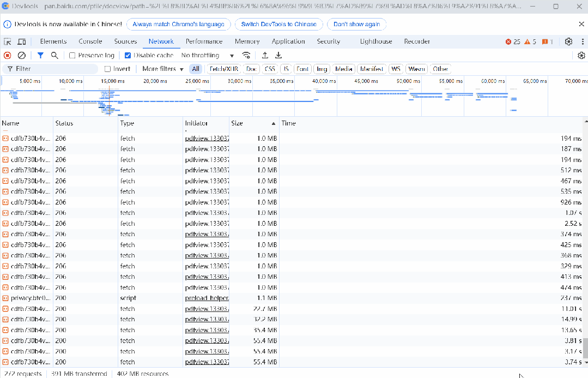Enable Preserve log checkbox
Screen dimensions: 588x378
pos(72,55)
